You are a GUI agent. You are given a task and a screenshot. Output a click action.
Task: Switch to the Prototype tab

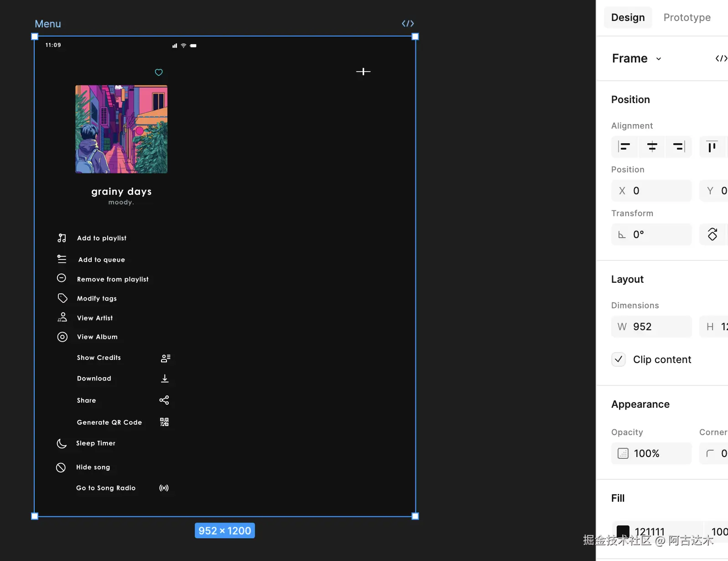click(x=687, y=17)
